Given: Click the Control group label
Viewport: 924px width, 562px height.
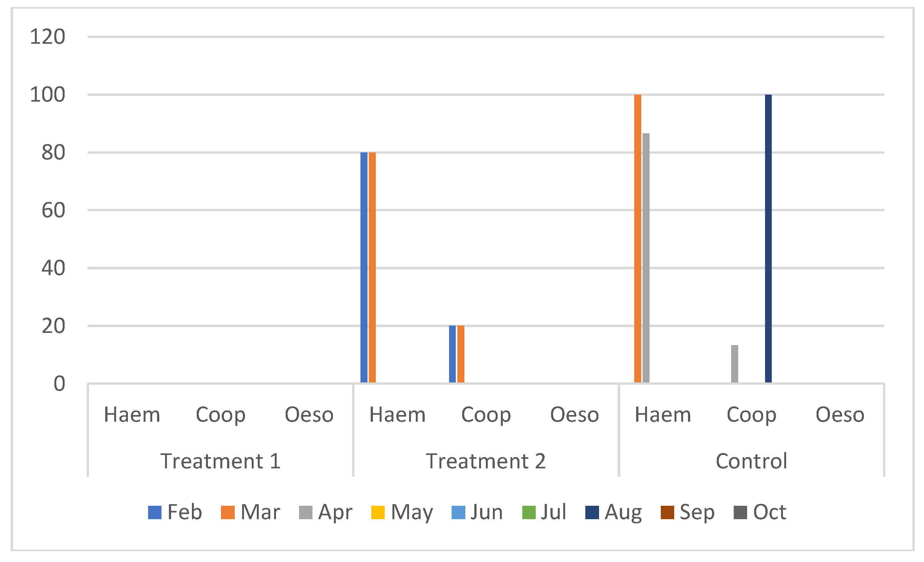Looking at the screenshot, I should 751,461.
